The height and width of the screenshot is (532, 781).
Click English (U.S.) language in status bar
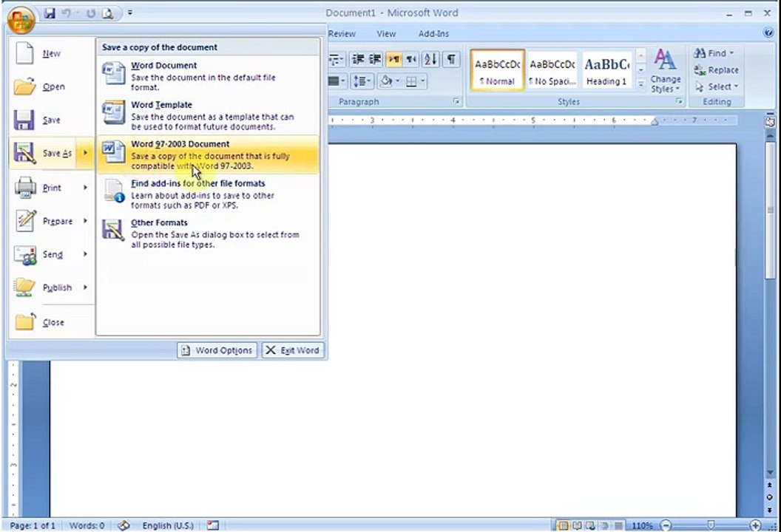click(167, 525)
